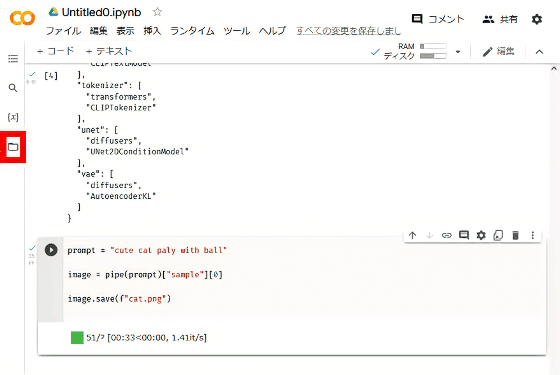Open the Files panel in the sidebar
Image resolution: width=560 pixels, height=375 pixels.
(13, 147)
